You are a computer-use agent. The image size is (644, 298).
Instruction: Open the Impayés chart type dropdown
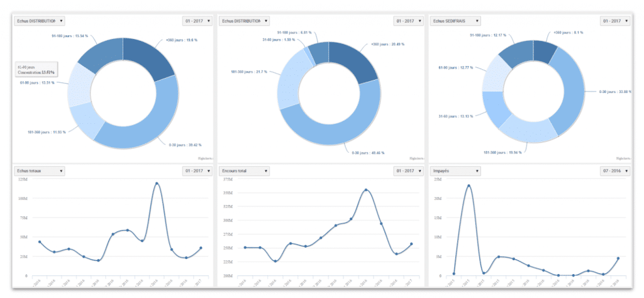click(x=455, y=170)
